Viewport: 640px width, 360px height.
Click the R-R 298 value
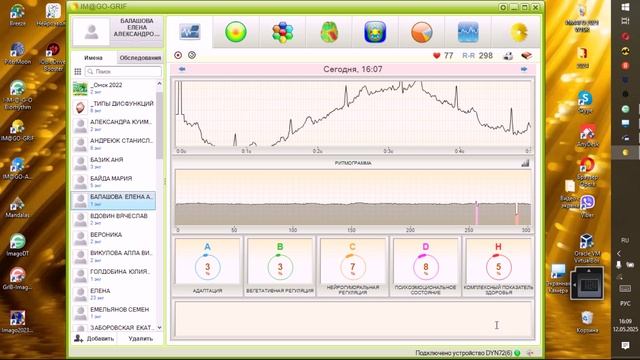(477, 56)
